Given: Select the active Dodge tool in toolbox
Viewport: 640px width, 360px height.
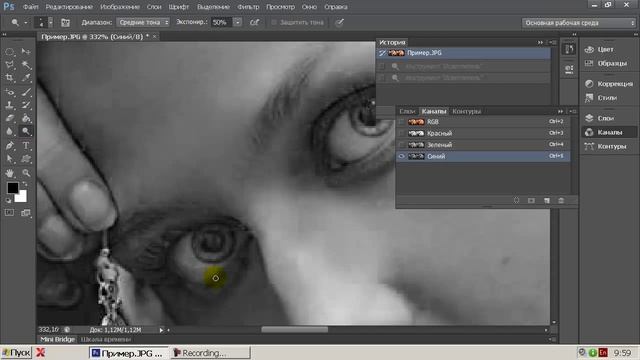Looking at the screenshot, I should pyautogui.click(x=26, y=131).
